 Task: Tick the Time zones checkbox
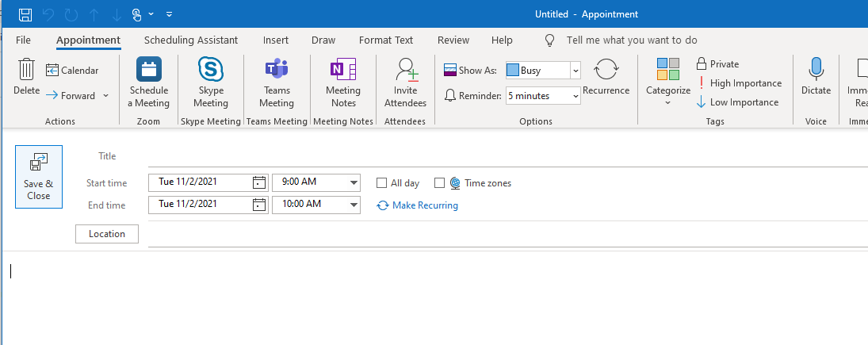tap(439, 182)
